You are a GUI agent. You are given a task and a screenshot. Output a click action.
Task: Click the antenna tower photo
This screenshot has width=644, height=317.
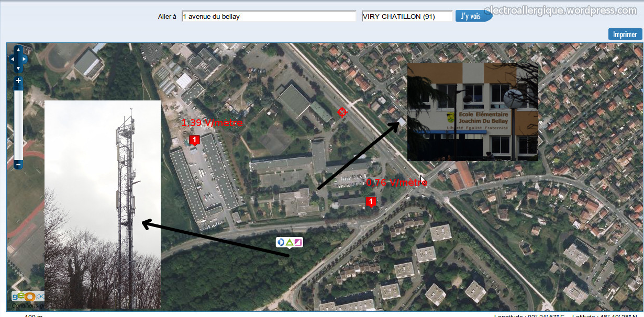[102, 204]
